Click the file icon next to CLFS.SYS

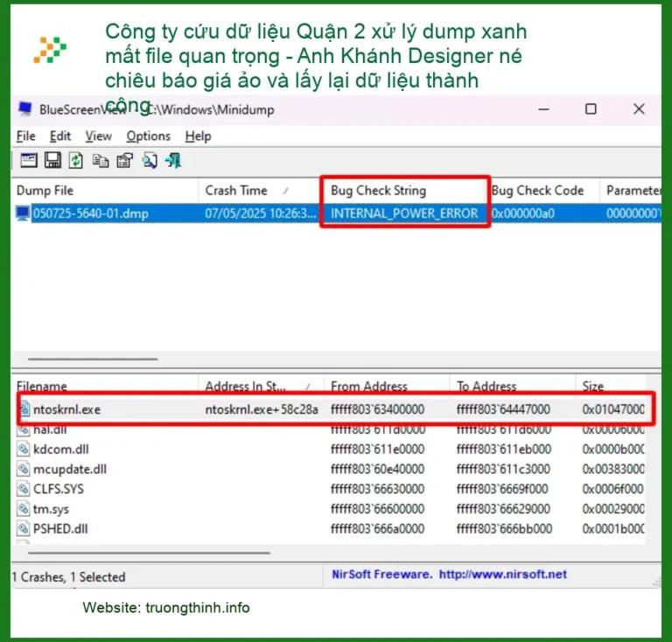pos(23,489)
